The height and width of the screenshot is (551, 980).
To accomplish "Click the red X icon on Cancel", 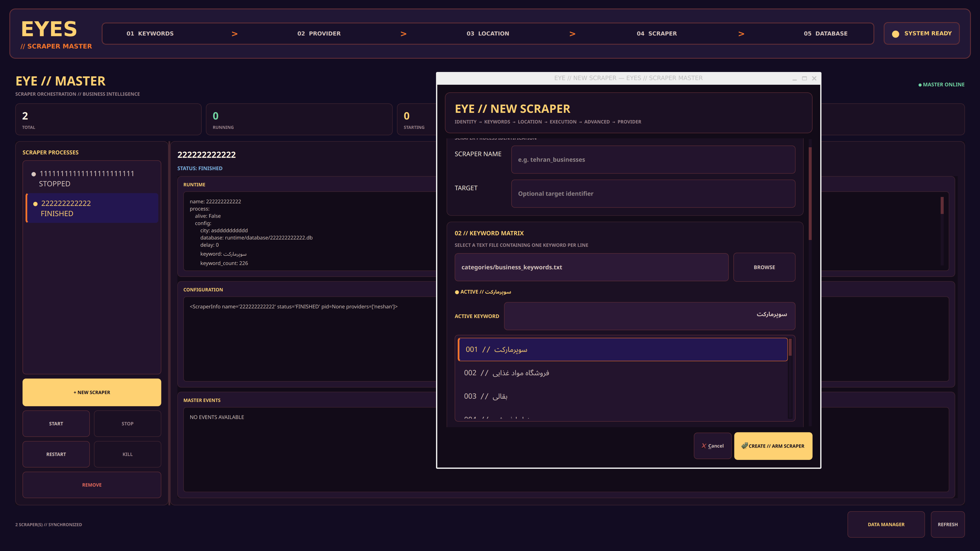I will coord(704,446).
